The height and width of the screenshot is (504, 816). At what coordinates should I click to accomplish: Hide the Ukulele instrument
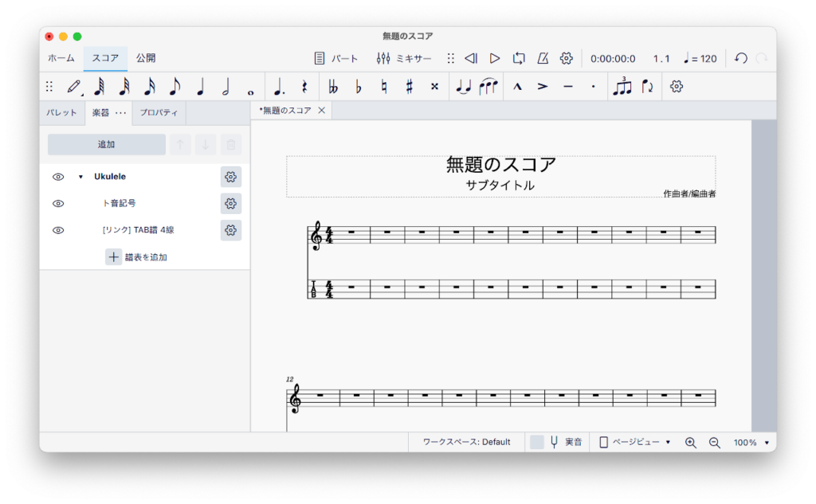coord(58,177)
